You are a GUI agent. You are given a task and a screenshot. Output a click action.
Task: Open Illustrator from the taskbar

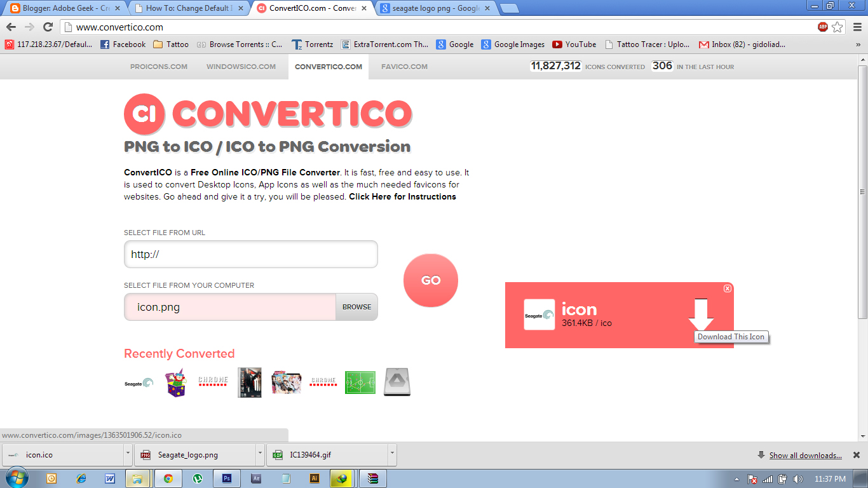coord(315,478)
